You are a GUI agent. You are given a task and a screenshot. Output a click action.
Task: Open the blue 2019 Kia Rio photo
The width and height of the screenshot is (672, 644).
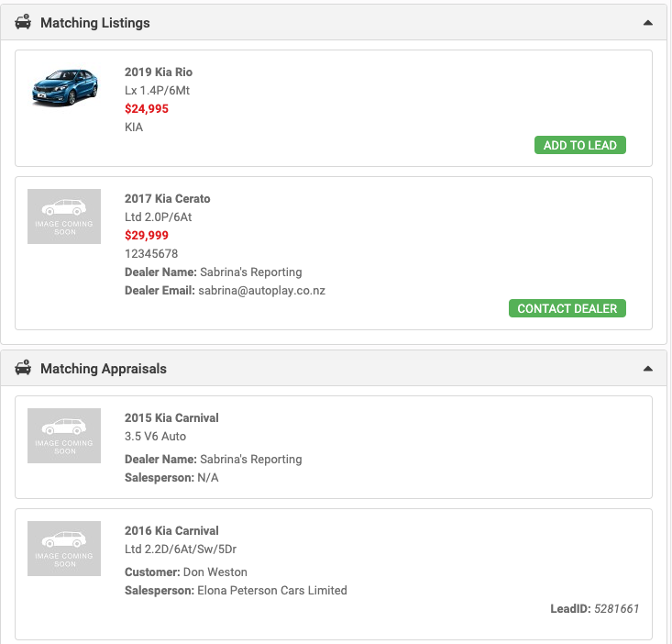click(64, 87)
